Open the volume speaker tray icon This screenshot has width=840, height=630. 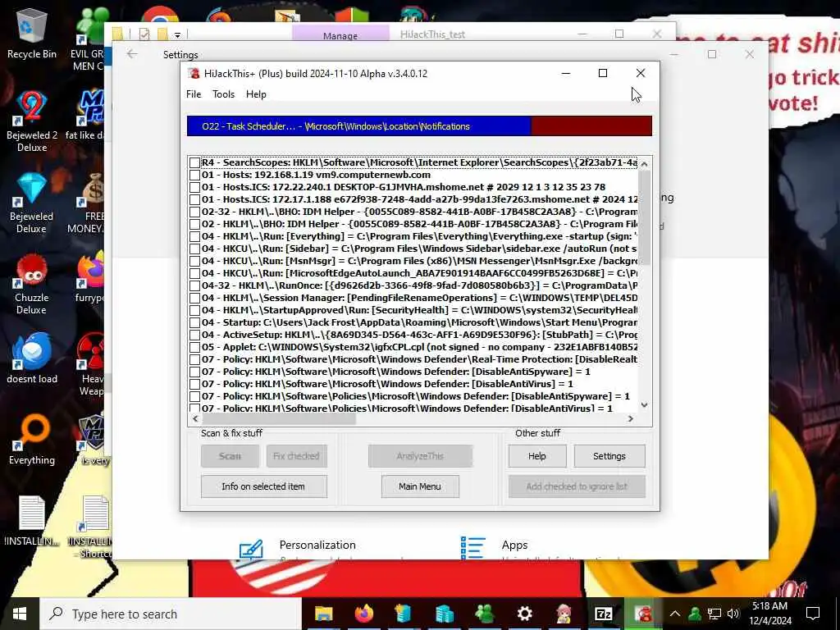click(x=733, y=614)
